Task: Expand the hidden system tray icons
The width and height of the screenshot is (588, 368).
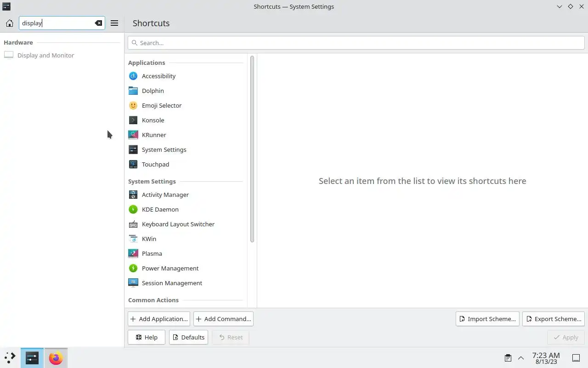Action: click(x=521, y=358)
